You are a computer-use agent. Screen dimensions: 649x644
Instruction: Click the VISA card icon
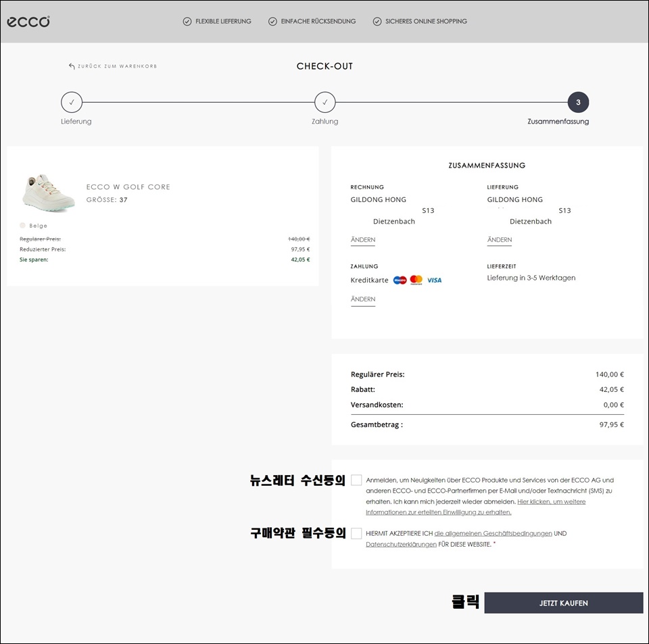[x=434, y=280]
